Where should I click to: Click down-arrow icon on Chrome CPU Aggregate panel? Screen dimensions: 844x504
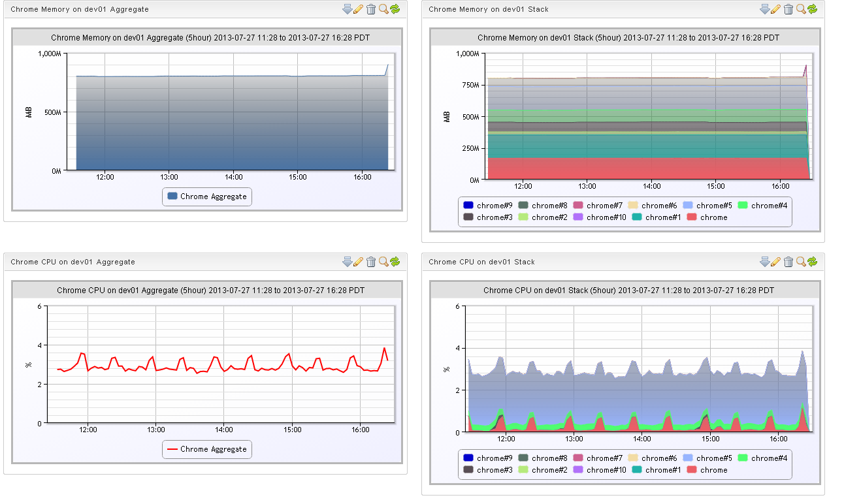pos(347,261)
